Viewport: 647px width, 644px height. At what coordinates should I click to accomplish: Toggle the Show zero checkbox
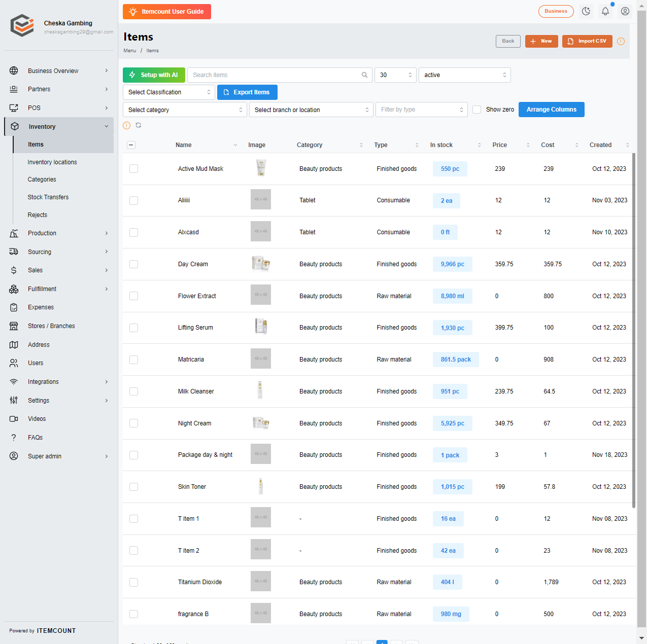click(477, 110)
